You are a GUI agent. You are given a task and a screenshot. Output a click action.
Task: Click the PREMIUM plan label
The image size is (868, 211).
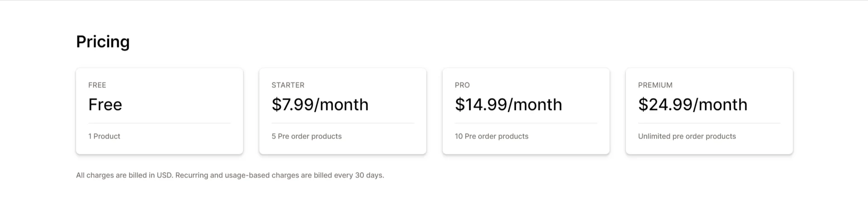tap(655, 85)
